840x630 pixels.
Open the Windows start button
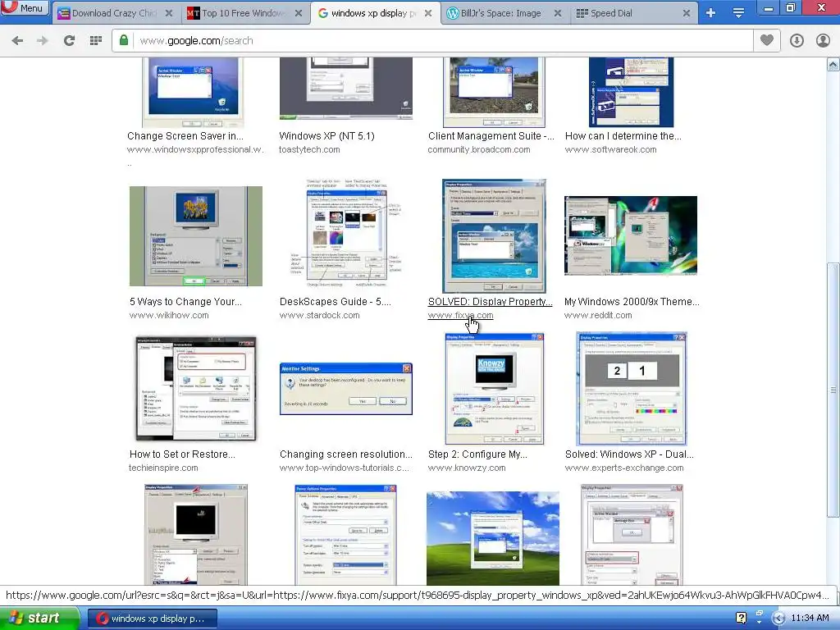(38, 619)
